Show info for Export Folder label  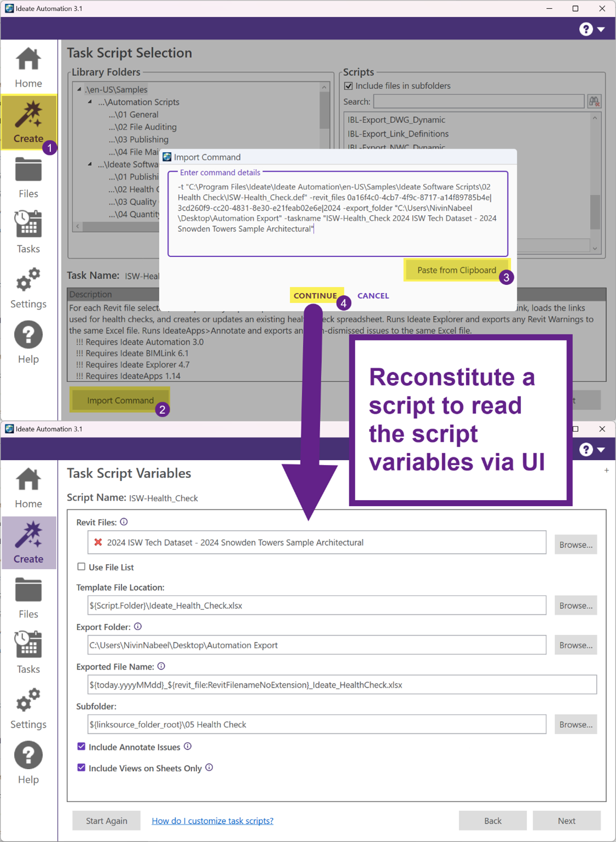[138, 626]
